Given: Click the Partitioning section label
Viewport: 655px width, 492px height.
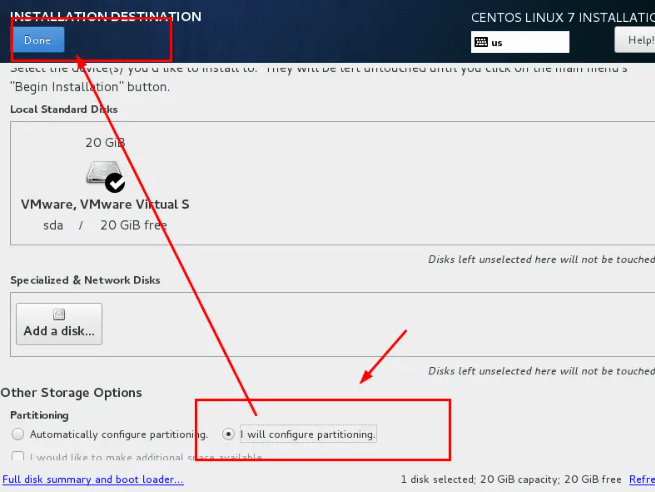Looking at the screenshot, I should [40, 415].
